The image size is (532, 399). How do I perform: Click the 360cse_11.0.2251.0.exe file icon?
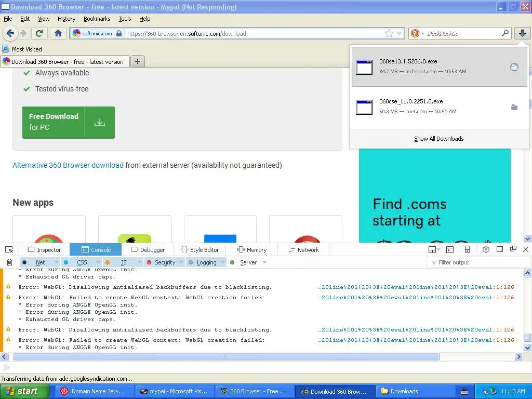(364, 107)
